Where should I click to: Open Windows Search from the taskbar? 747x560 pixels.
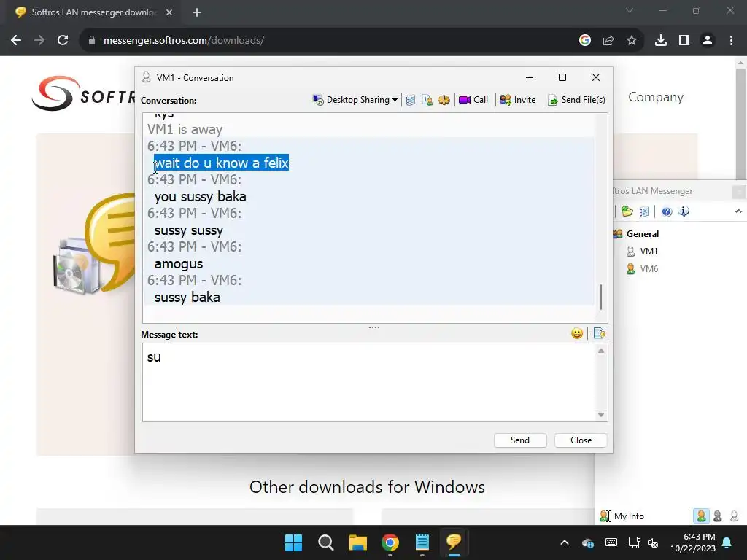point(326,542)
